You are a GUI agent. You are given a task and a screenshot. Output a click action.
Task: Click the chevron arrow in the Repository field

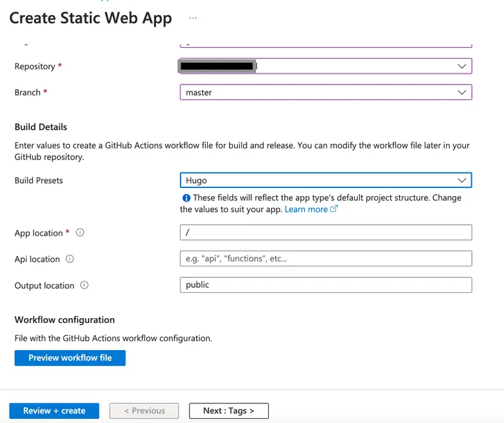point(462,66)
